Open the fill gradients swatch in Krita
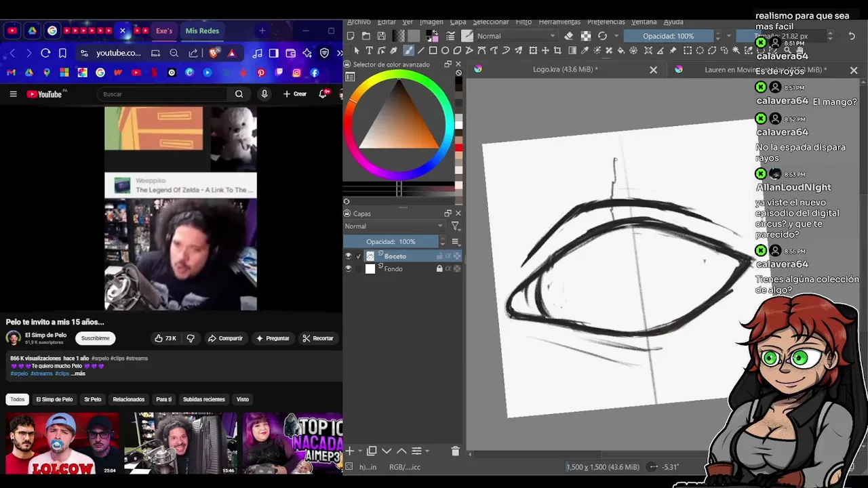Viewport: 868px width, 488px height. coord(399,36)
